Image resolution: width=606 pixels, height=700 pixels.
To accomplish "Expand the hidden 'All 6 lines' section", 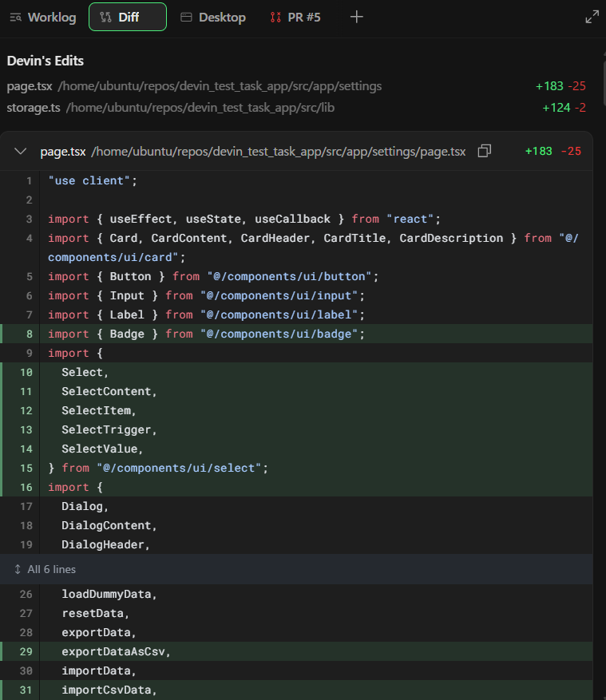I will [51, 569].
